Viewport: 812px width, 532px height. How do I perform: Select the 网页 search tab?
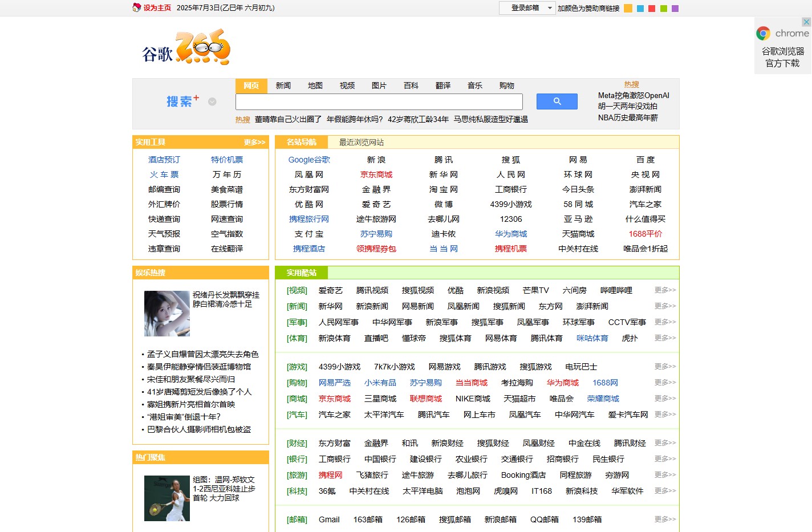[x=251, y=86]
